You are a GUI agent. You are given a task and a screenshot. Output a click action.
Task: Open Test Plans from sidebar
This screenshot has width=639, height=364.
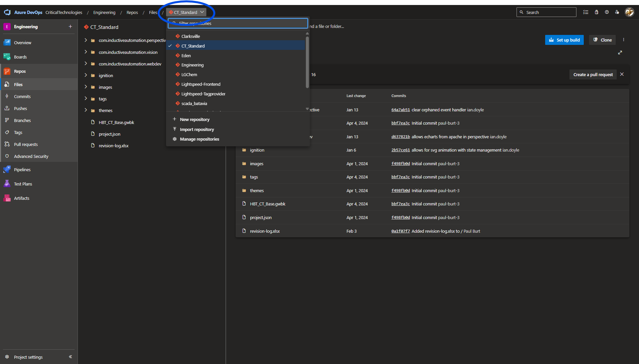click(x=23, y=184)
